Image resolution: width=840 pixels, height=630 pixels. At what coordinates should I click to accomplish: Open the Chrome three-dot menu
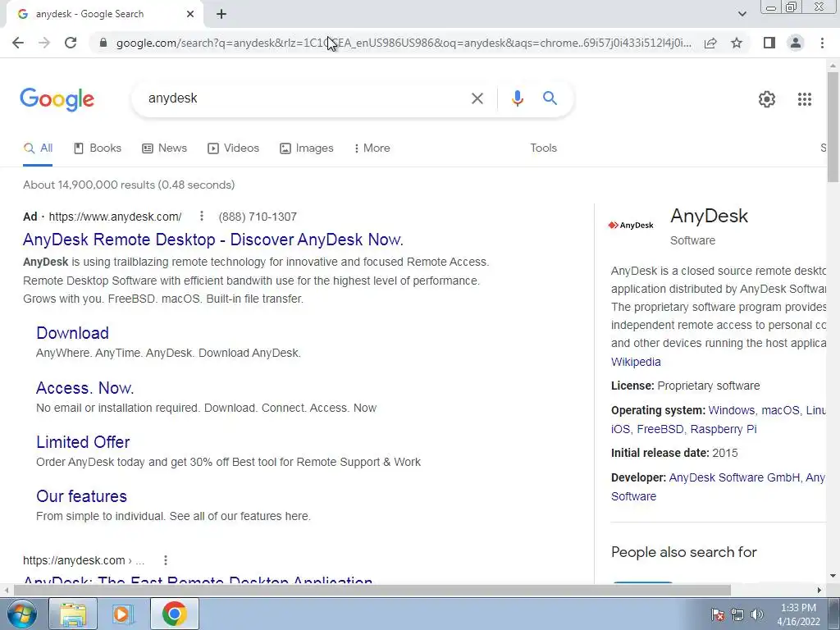click(x=822, y=43)
